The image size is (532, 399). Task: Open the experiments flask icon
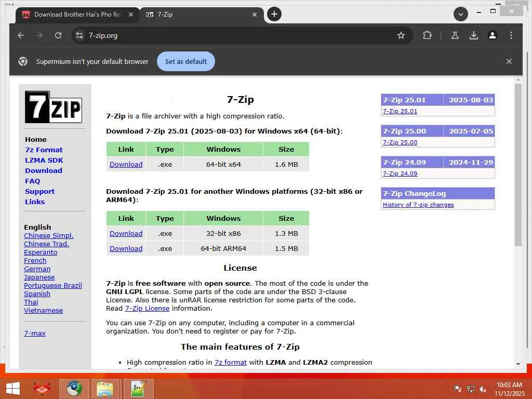click(x=455, y=35)
